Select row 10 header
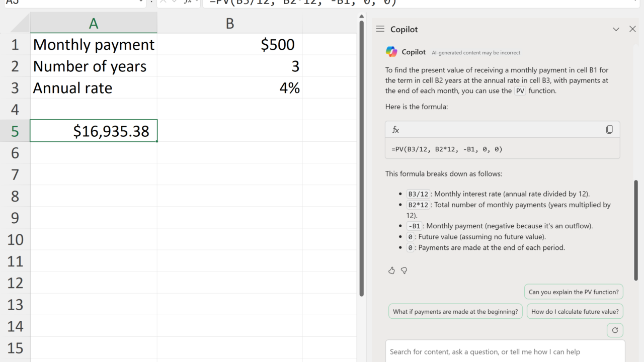The width and height of the screenshot is (644, 362). tap(15, 239)
